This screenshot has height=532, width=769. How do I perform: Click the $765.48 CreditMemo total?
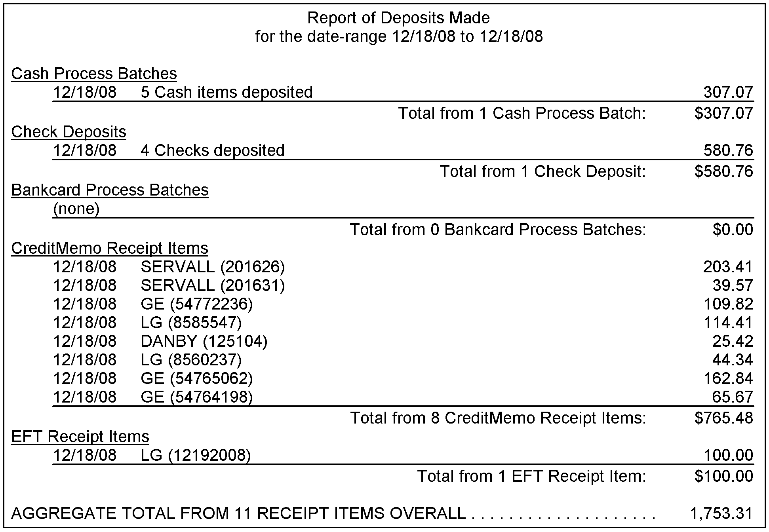point(723,418)
